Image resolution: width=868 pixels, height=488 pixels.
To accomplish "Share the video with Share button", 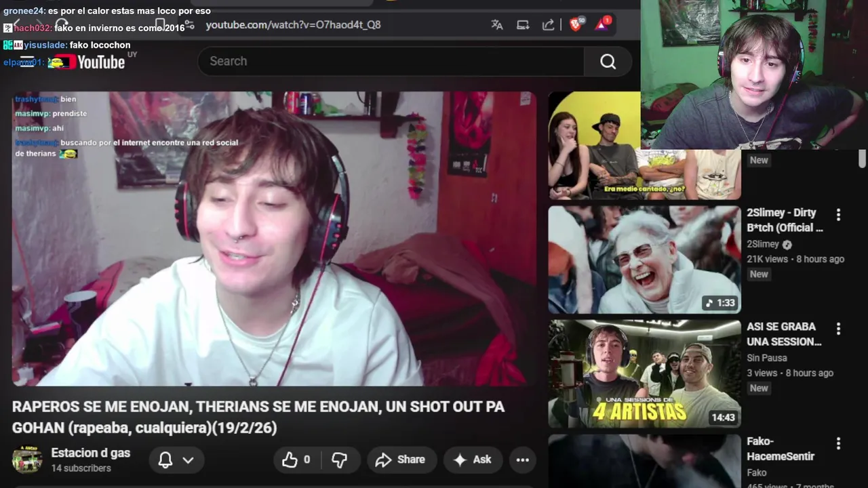I will click(x=401, y=460).
